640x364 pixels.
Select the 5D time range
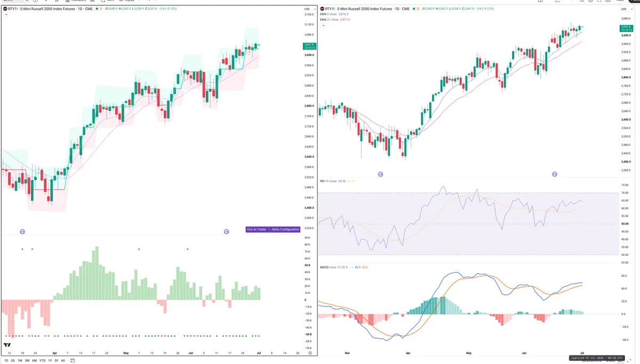[x=13, y=361]
